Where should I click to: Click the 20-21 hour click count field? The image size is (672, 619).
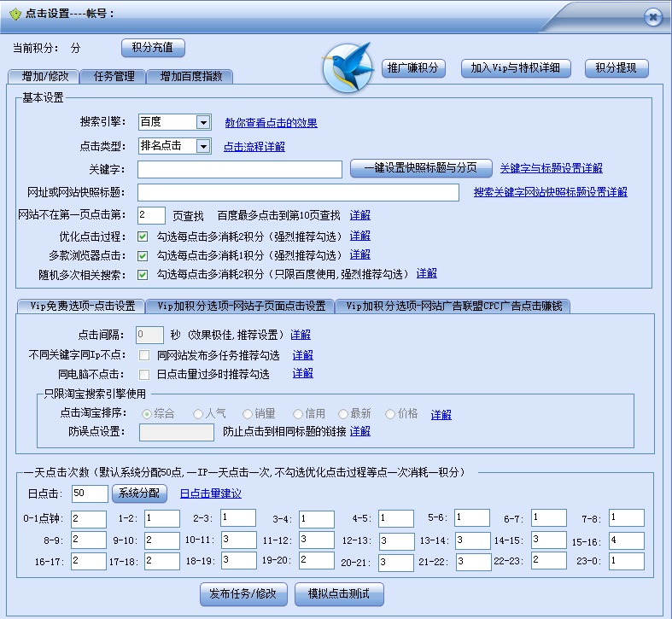click(x=396, y=563)
